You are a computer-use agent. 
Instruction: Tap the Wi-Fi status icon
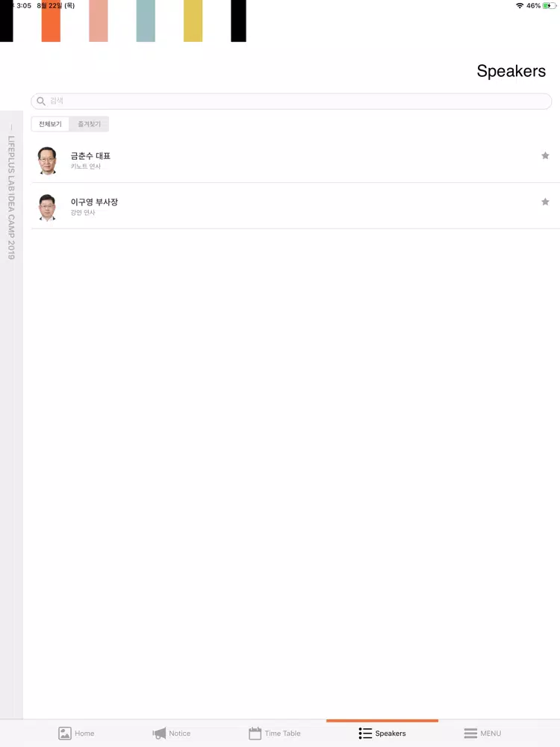pos(520,6)
